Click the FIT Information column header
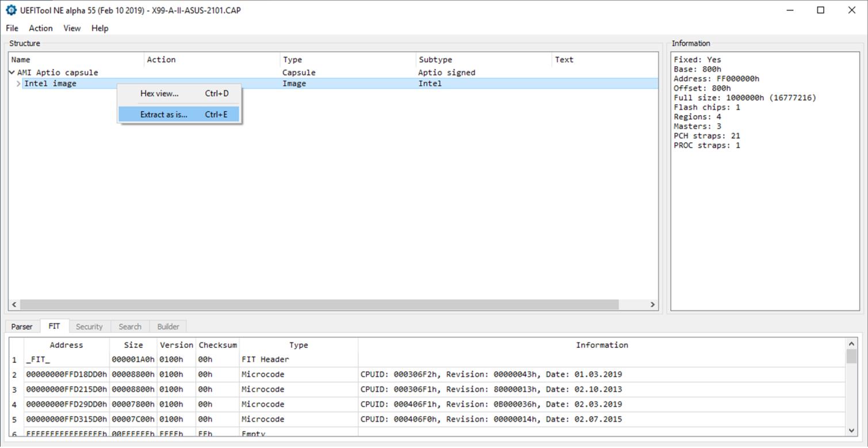This screenshot has height=448, width=868. click(x=602, y=345)
